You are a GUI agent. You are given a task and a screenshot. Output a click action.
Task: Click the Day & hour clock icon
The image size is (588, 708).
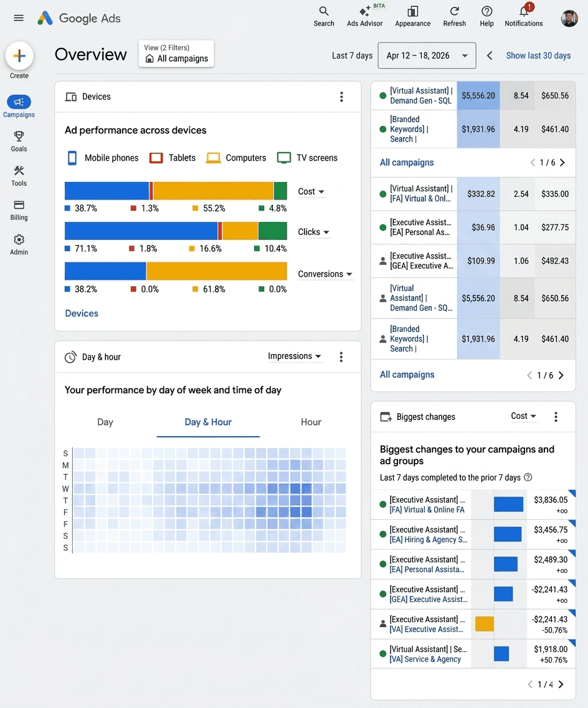tap(70, 357)
